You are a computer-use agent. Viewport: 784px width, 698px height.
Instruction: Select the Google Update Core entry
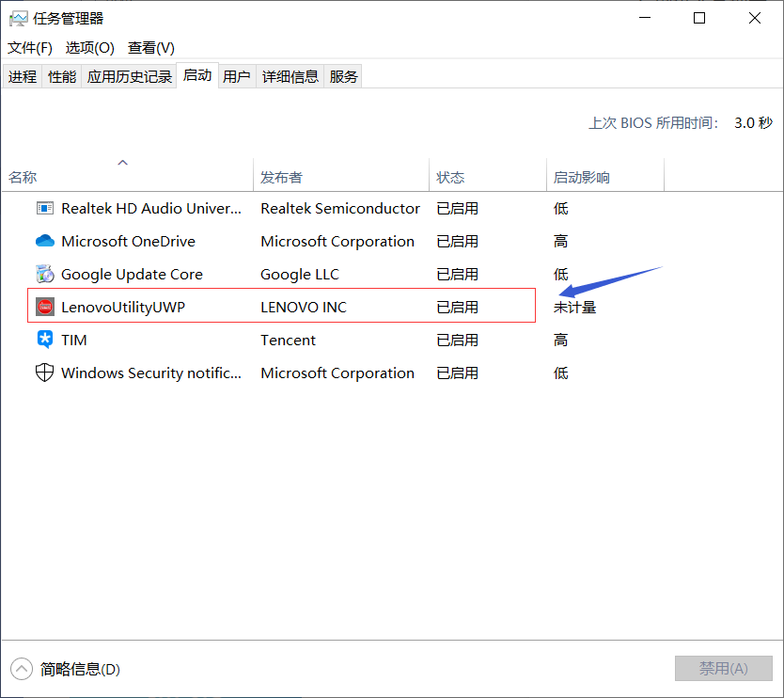(x=392, y=274)
